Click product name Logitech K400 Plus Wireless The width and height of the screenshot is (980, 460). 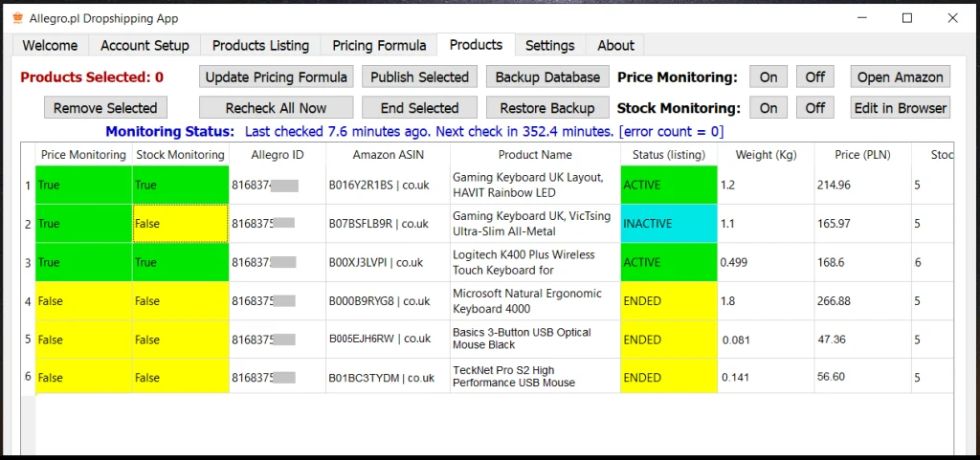click(535, 262)
